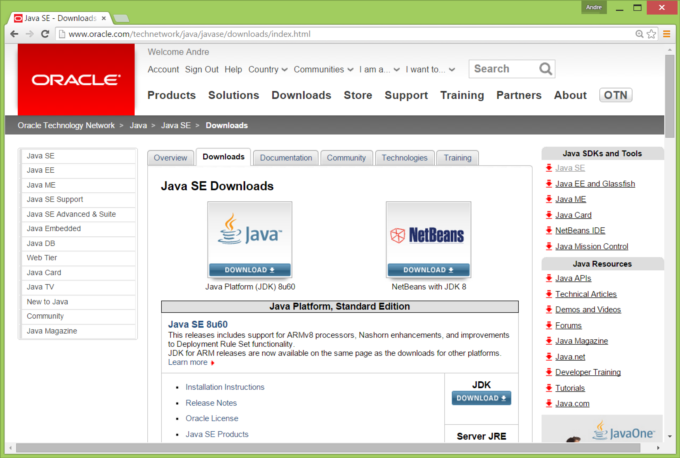Screen dimensions: 680x458
Task: Select New to Java in sidebar
Action: pyautogui.click(x=78, y=302)
